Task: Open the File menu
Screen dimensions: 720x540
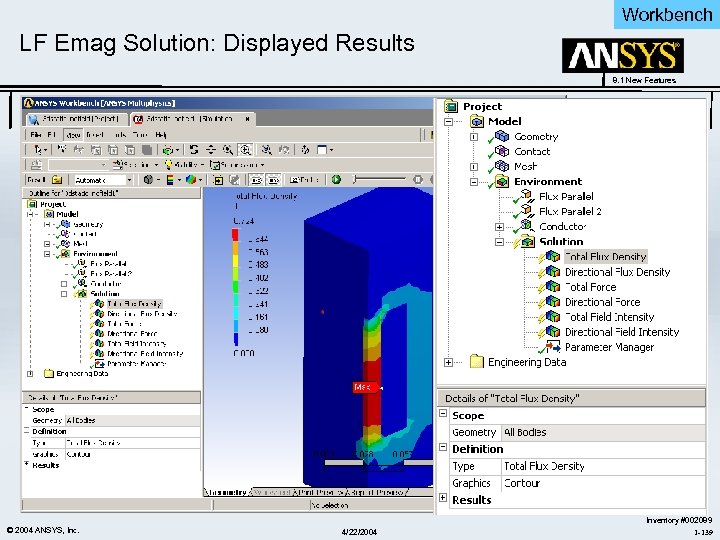Action: (x=35, y=135)
